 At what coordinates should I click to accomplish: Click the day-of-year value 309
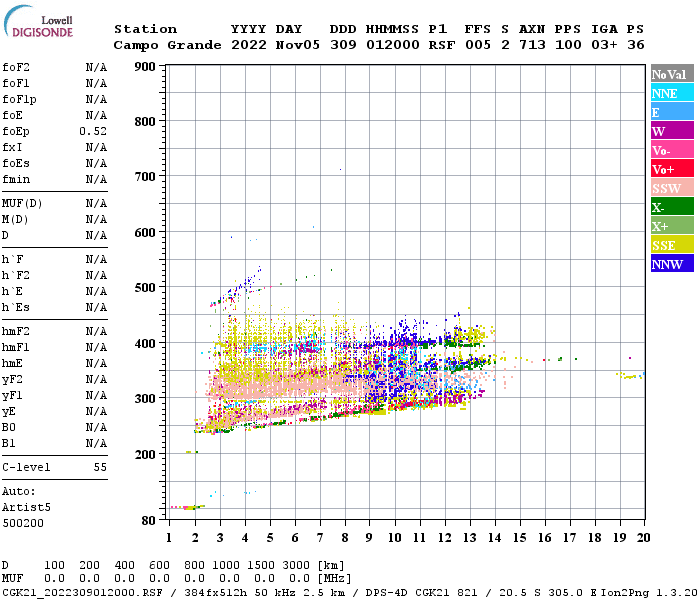(343, 46)
